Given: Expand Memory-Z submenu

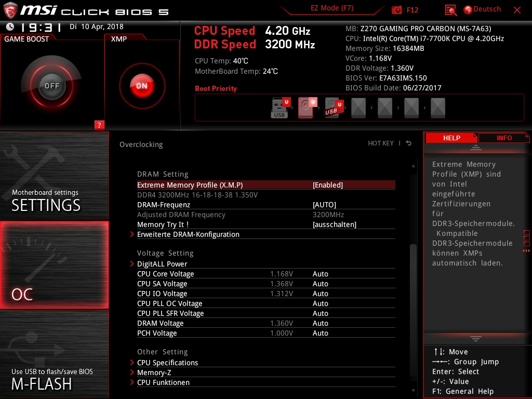Looking at the screenshot, I should tap(154, 373).
